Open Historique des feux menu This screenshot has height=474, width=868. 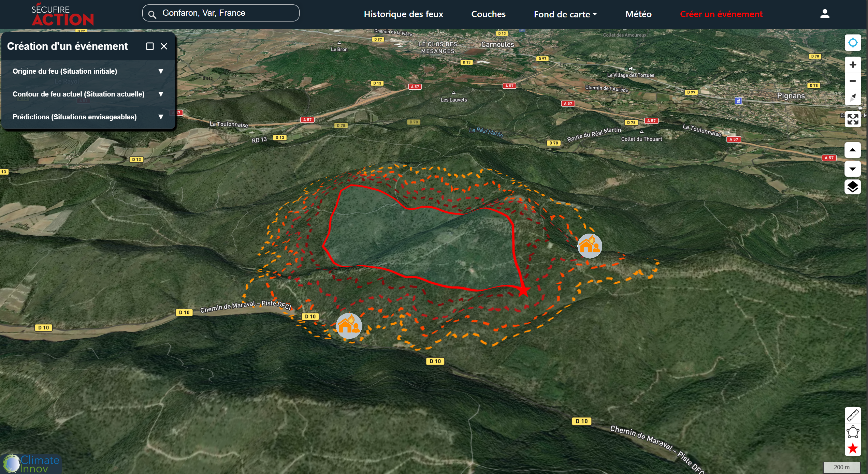pyautogui.click(x=403, y=14)
